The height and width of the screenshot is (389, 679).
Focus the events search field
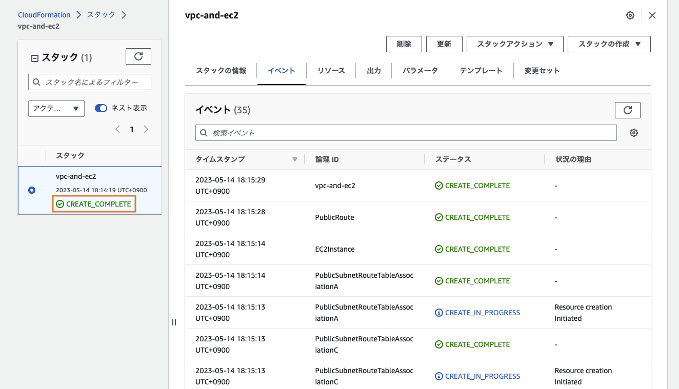click(x=406, y=133)
